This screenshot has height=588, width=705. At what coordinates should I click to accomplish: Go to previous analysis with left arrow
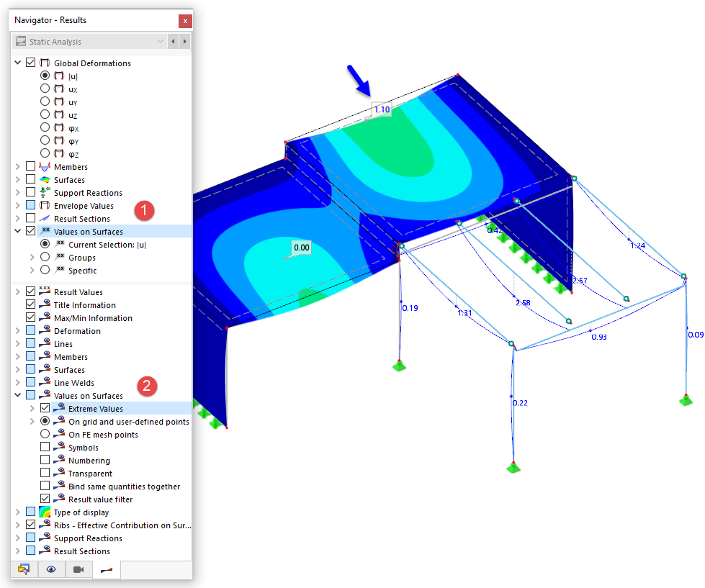173,41
